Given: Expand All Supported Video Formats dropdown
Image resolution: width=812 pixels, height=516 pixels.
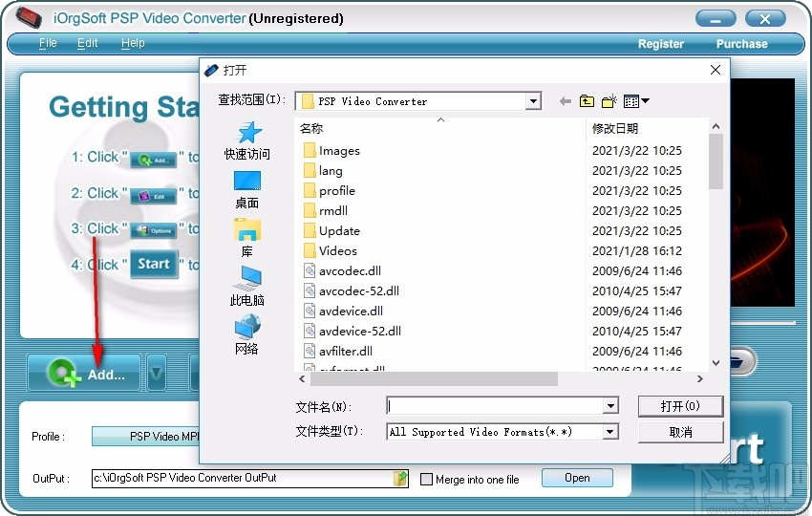Looking at the screenshot, I should point(610,432).
